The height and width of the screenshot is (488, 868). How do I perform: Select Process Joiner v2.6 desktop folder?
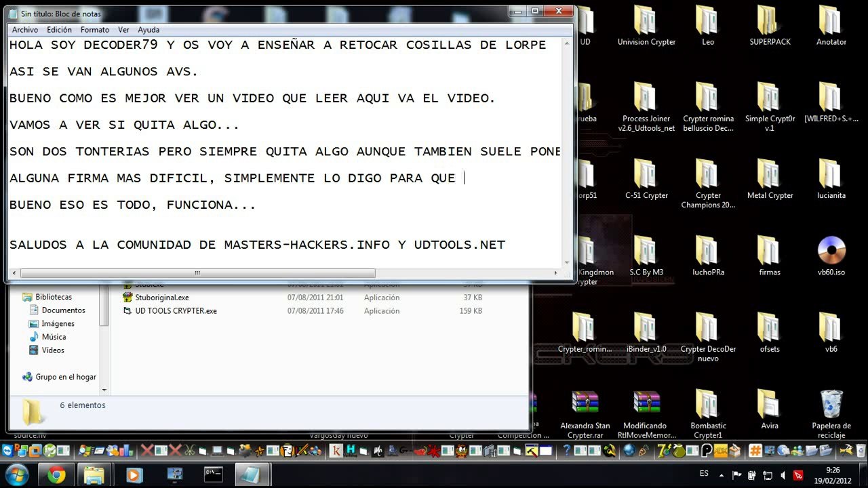click(x=646, y=107)
